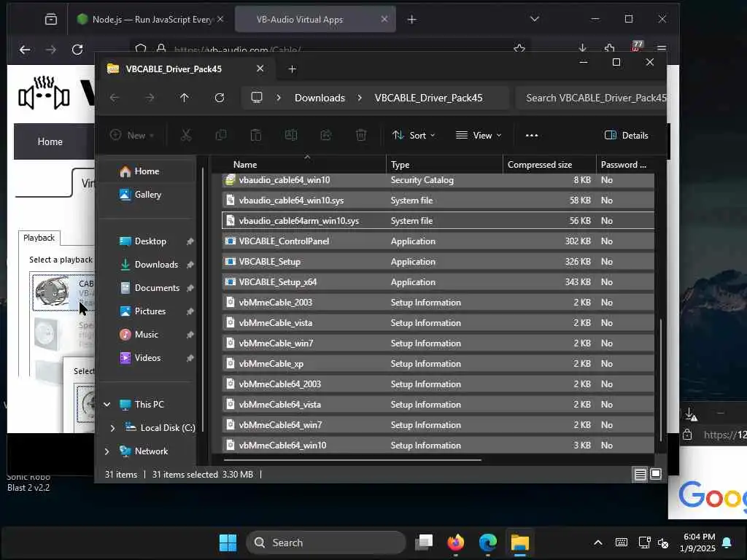Open the Firefox hamburger application menu

pos(661,49)
